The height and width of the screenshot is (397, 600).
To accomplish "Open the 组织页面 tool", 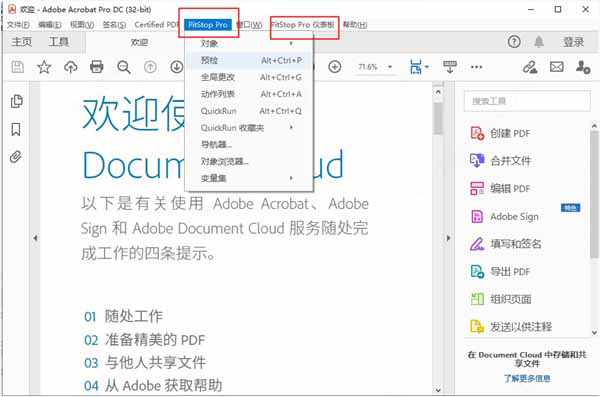I will [501, 299].
